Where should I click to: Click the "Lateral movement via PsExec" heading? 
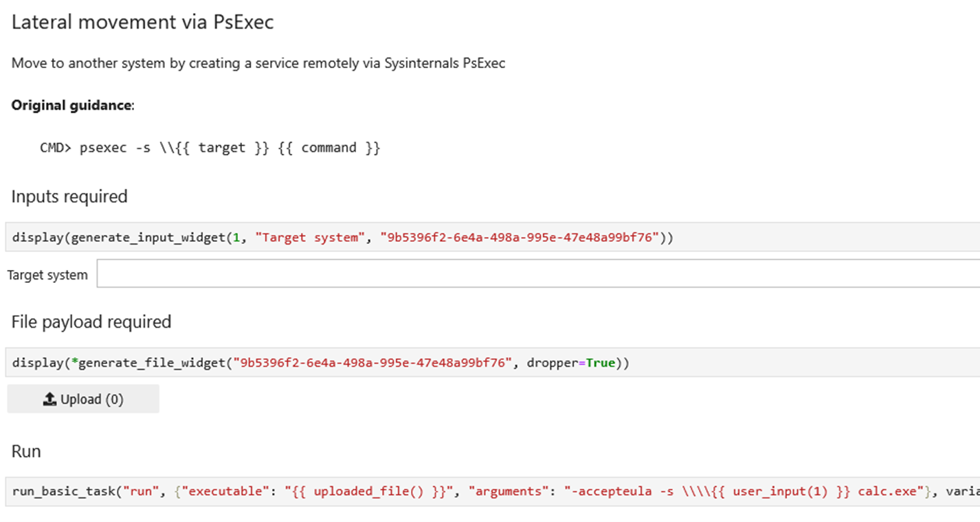(142, 22)
